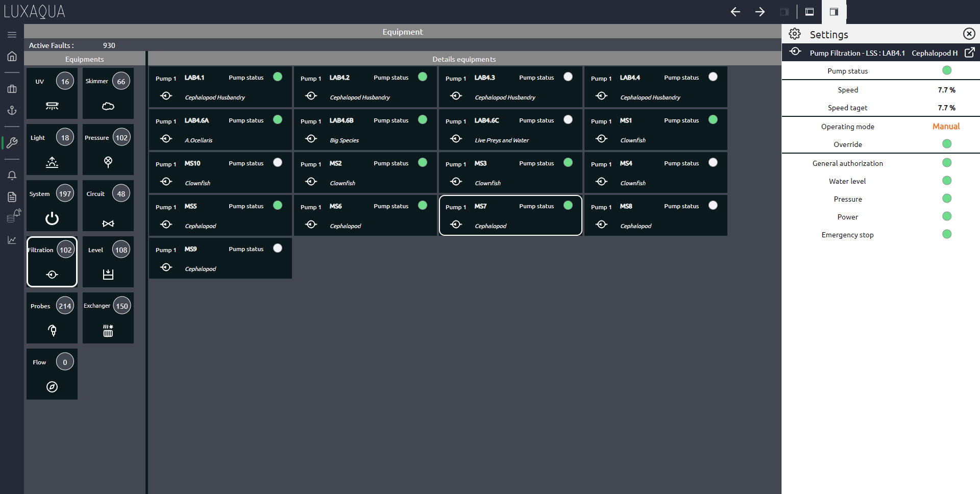Select the Home icon in the sidebar

(x=12, y=56)
